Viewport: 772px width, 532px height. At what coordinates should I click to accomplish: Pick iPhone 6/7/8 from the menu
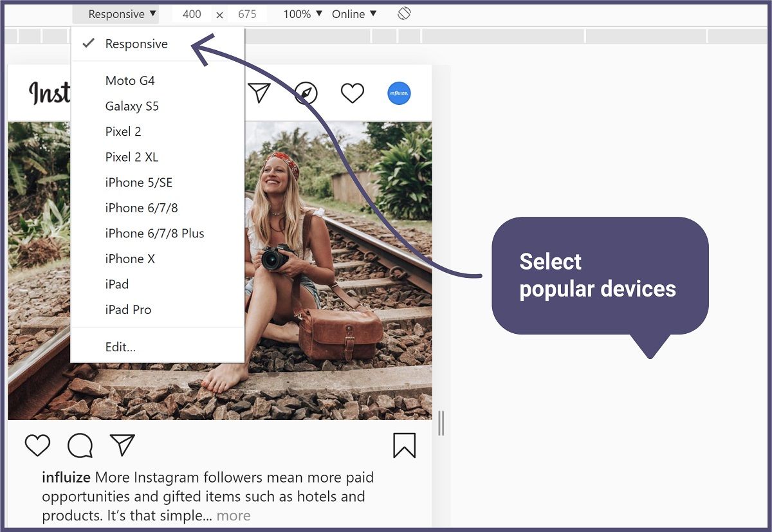coord(158,208)
